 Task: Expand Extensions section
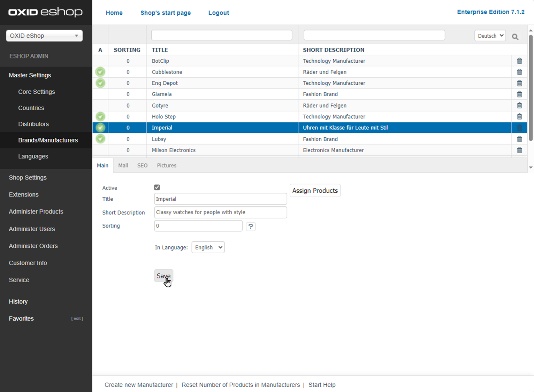(24, 195)
